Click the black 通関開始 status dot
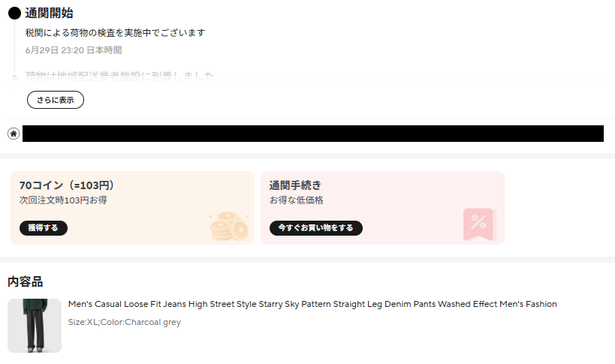Viewport: 615px width, 364px height. 14,13
